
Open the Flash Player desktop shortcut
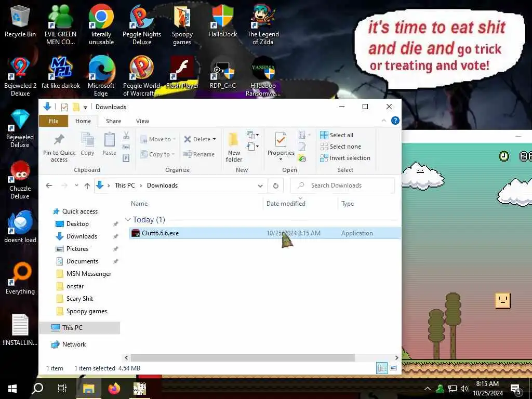[182, 73]
